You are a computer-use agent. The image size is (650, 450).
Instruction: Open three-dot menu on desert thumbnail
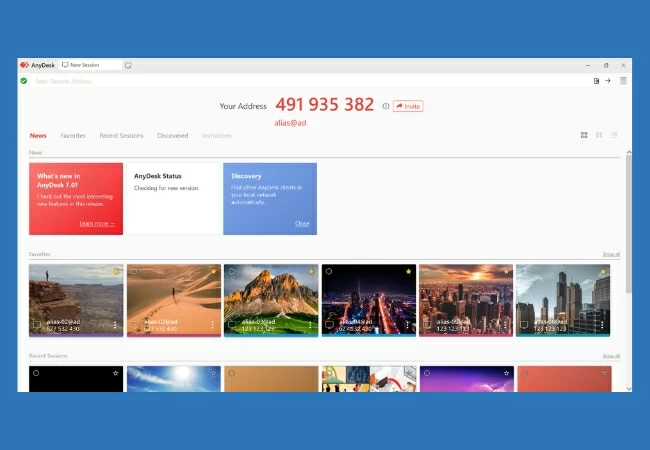tap(212, 325)
